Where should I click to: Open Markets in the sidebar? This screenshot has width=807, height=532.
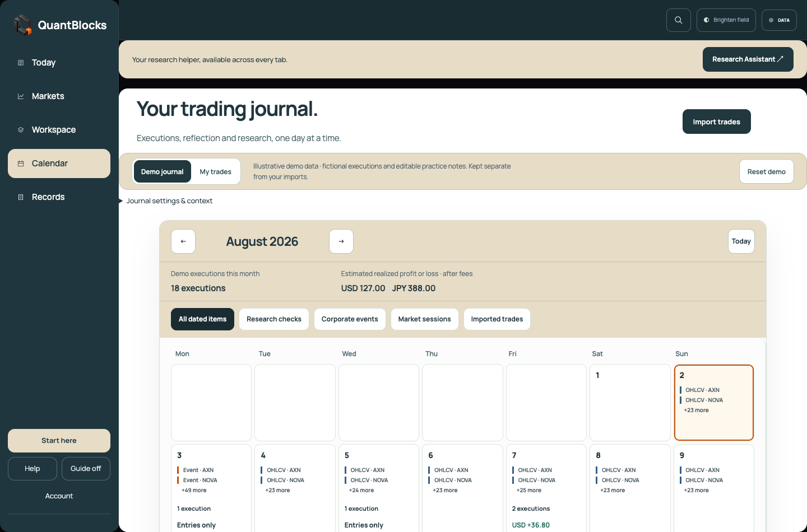pyautogui.click(x=59, y=96)
